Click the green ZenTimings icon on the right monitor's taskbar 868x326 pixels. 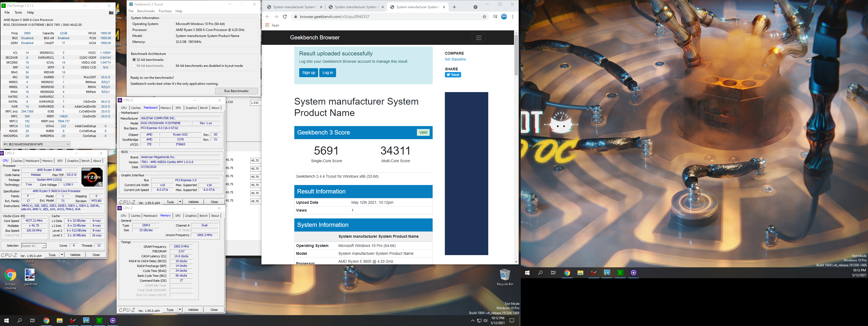(x=620, y=273)
